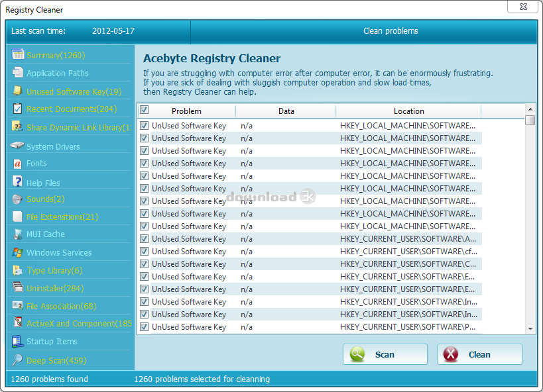
Task: Uncheck the row with HKEY_CURRENT_USER\SOFTWARE\A...
Action: (144, 239)
